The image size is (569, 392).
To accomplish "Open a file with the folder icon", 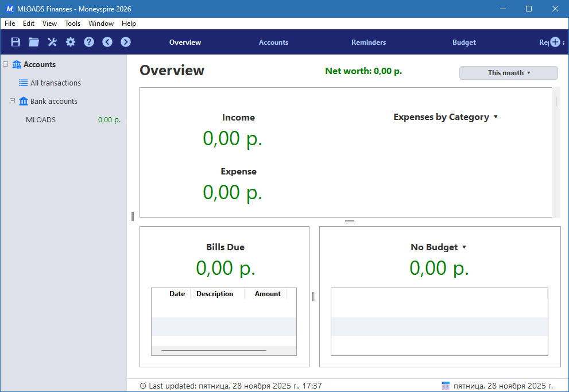I will (33, 42).
